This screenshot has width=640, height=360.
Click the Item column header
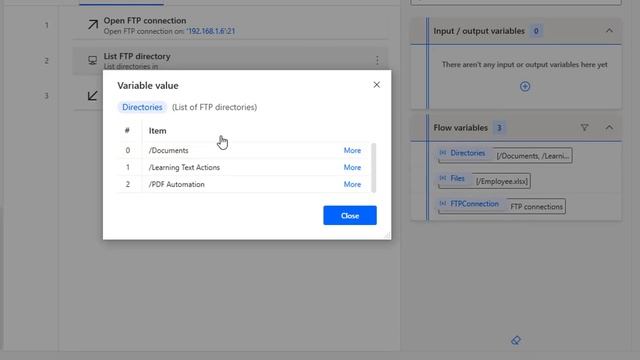[x=157, y=131]
